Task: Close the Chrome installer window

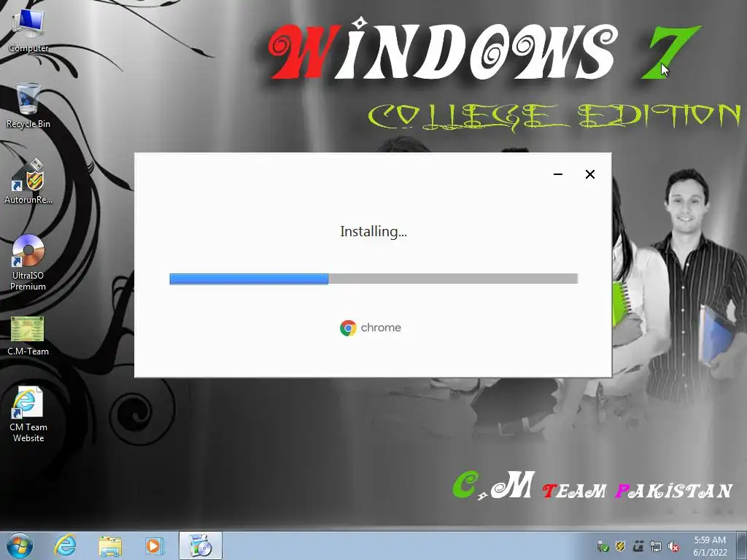Action: pos(589,174)
